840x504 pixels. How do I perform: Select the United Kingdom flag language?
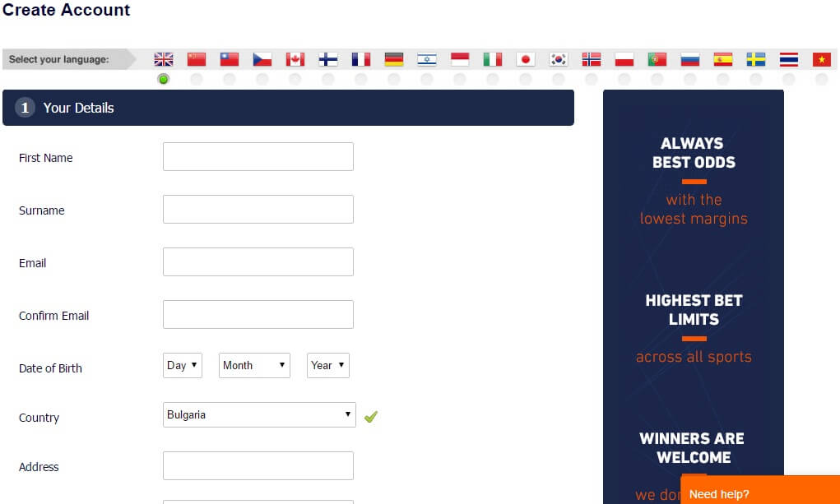click(164, 59)
